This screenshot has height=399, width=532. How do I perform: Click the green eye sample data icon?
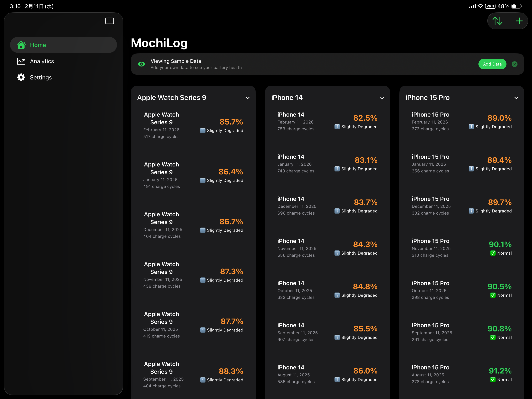142,64
